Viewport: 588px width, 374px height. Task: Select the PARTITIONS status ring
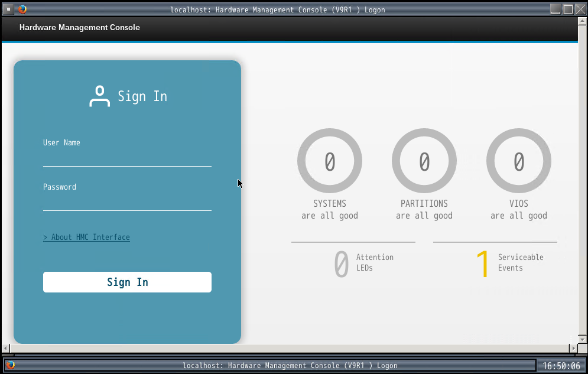[x=424, y=161]
